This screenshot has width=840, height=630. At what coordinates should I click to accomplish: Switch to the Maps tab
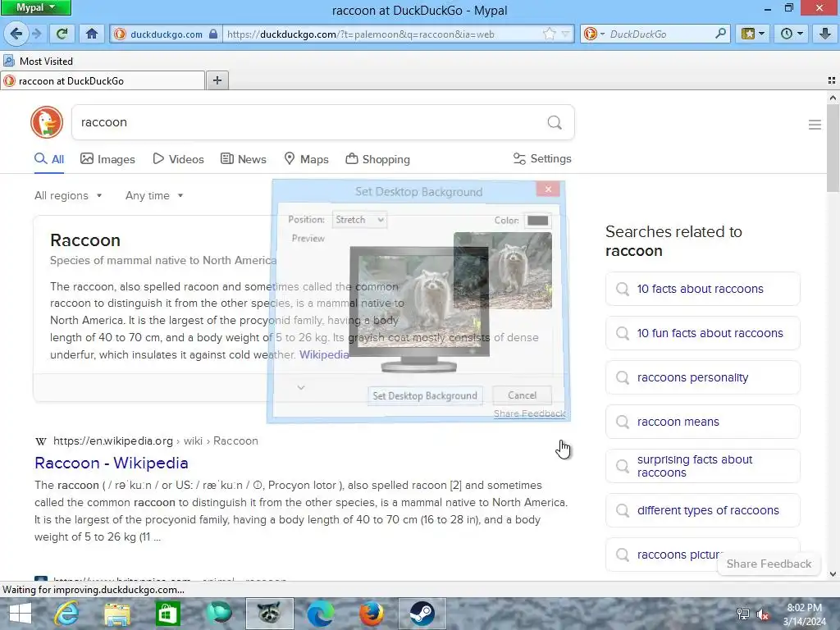307,159
